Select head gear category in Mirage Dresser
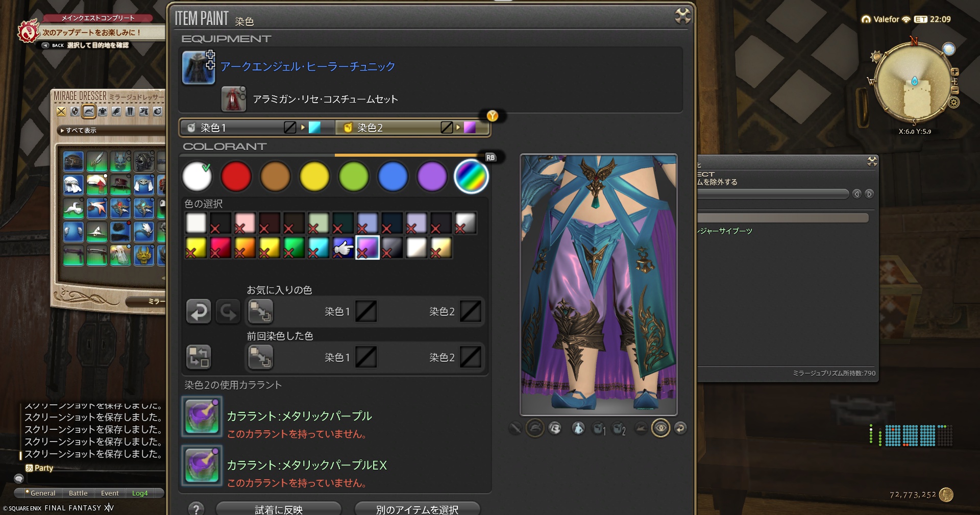The height and width of the screenshot is (515, 980). [x=89, y=111]
